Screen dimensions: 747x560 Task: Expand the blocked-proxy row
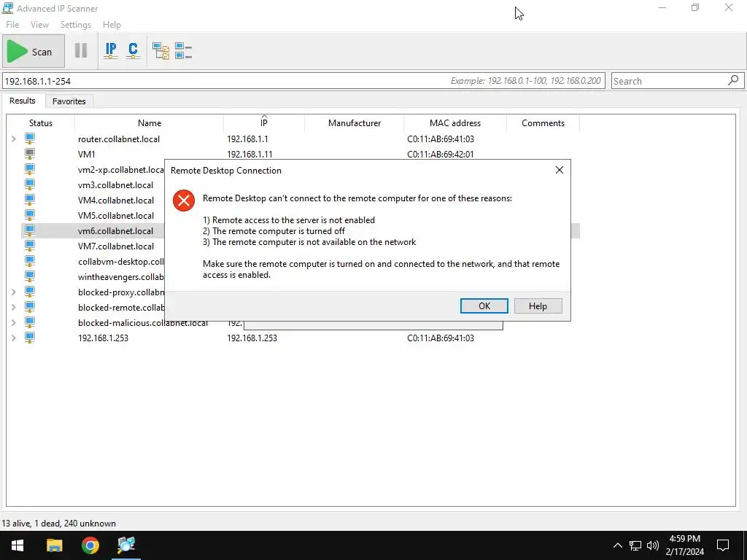14,292
